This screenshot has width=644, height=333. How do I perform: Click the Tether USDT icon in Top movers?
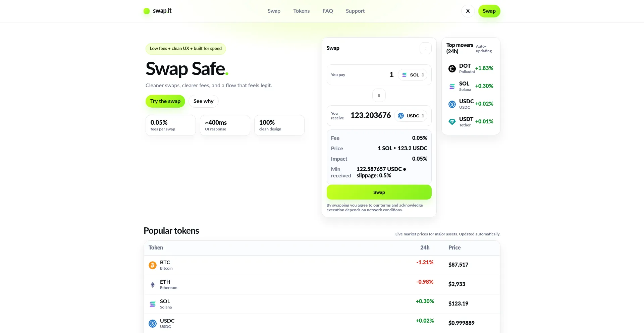pyautogui.click(x=452, y=122)
